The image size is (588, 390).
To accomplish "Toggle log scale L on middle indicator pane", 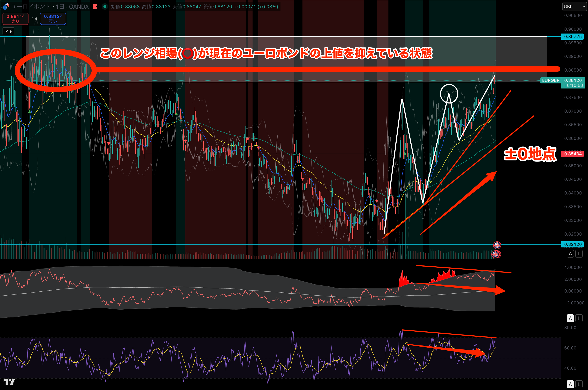I will [x=579, y=318].
